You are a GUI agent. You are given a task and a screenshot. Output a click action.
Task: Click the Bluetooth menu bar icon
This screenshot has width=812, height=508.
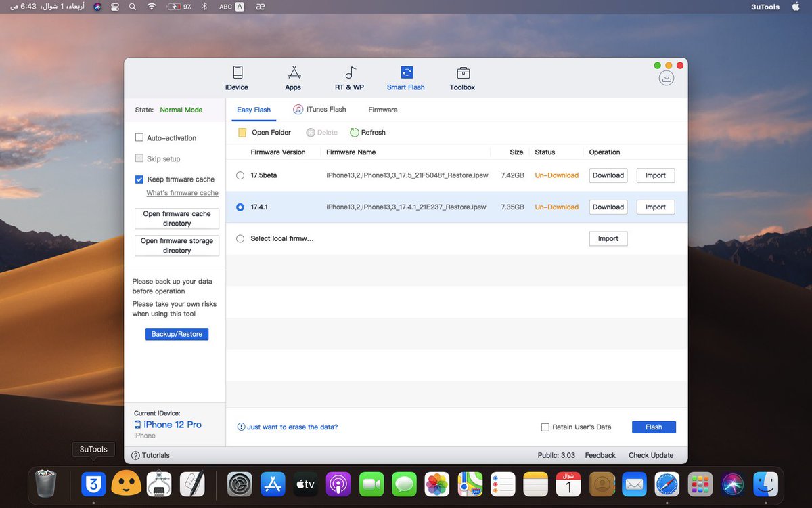[204, 7]
